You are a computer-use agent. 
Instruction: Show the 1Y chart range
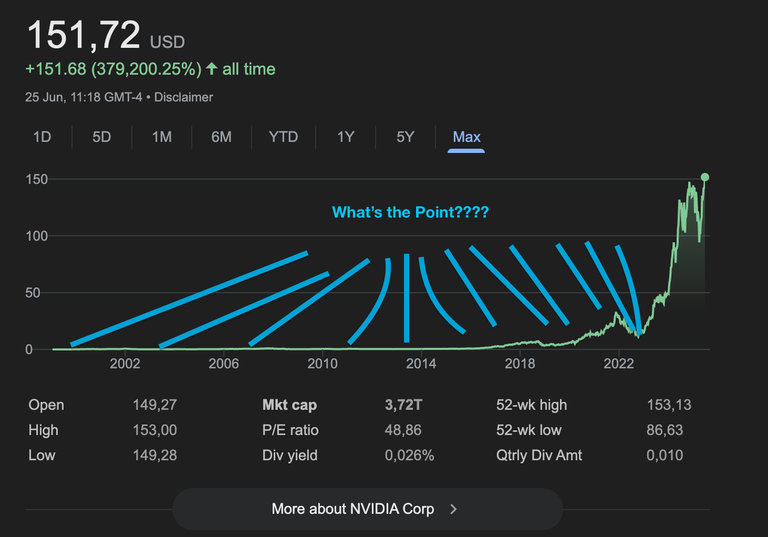345,137
